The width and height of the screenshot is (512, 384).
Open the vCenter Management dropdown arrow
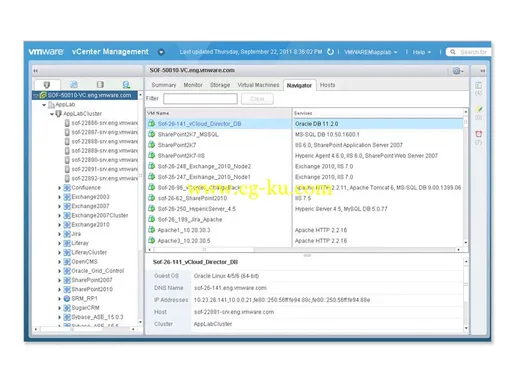pyautogui.click(x=161, y=52)
